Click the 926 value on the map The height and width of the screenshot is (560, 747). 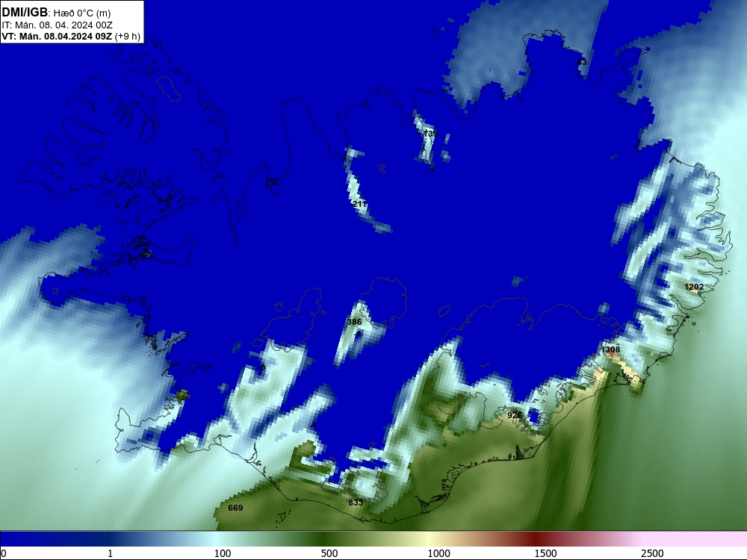pos(515,415)
